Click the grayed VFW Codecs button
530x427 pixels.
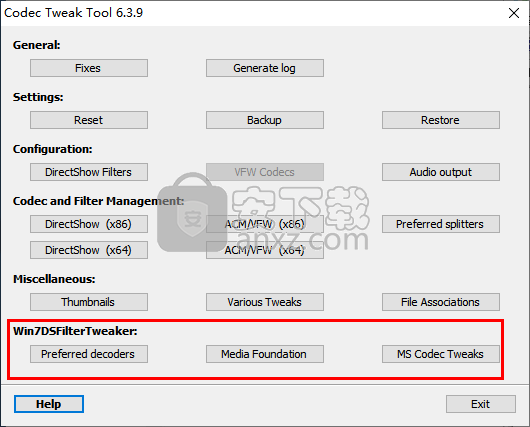coord(265,172)
